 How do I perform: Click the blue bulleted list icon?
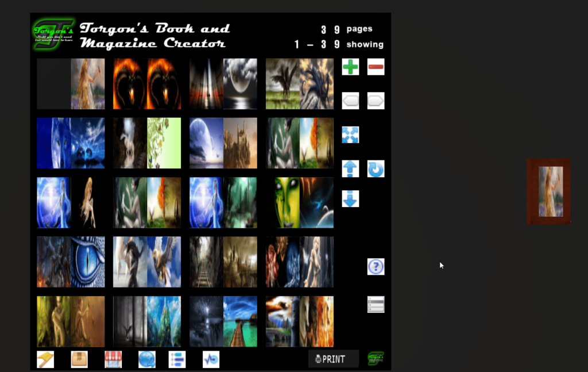[177, 359]
